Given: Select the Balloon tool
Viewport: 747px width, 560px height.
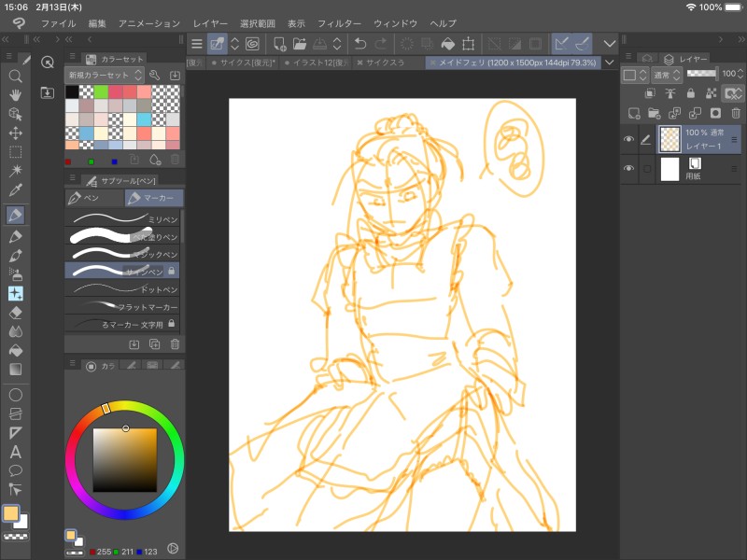Looking at the screenshot, I should [15, 470].
